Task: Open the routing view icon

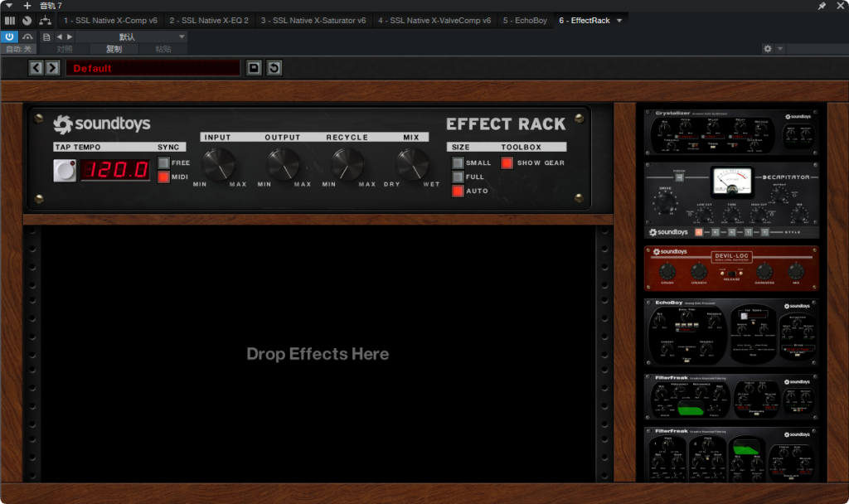Action: point(46,21)
